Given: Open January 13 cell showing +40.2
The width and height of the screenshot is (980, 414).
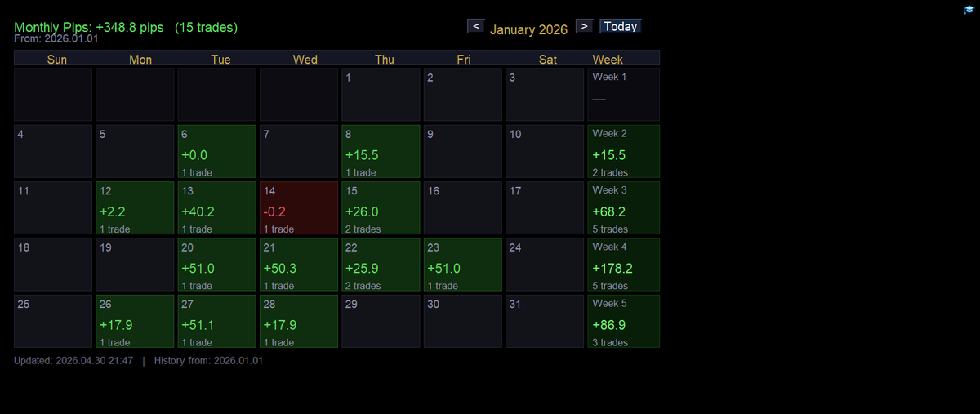Looking at the screenshot, I should tap(216, 207).
